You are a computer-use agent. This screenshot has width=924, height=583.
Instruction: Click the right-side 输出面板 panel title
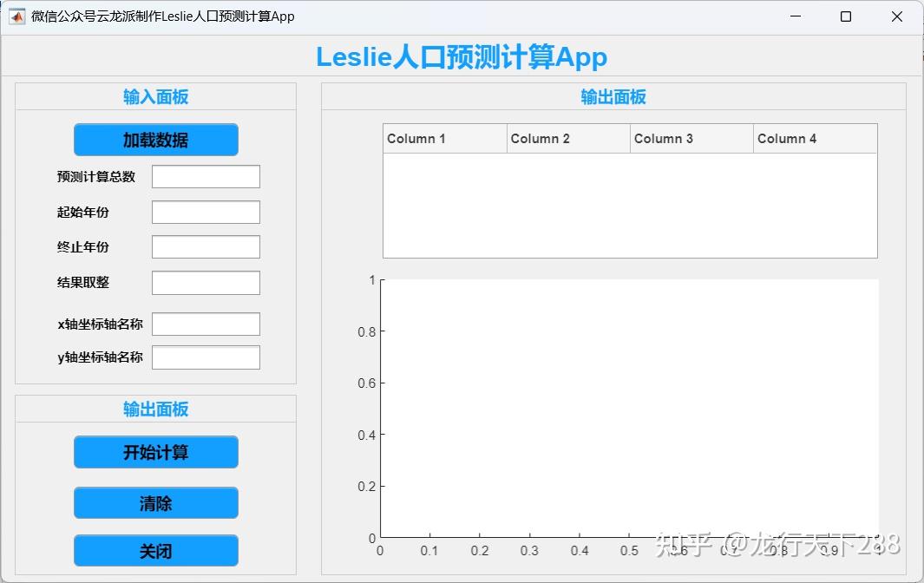click(613, 96)
